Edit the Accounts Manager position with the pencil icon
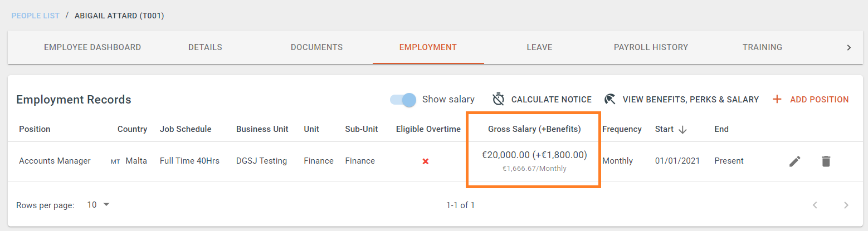868x231 pixels. pyautogui.click(x=795, y=161)
